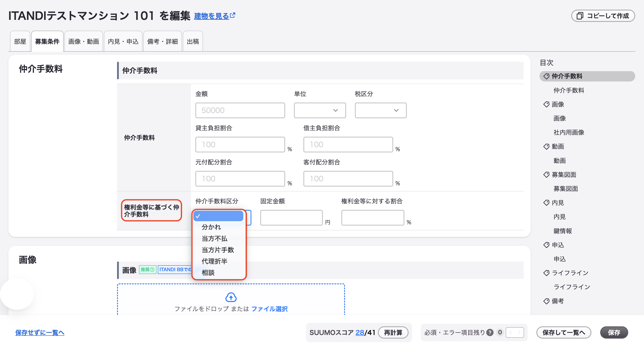The height and width of the screenshot is (350, 644).
Task: Click the dark 保存 button
Action: point(614,332)
